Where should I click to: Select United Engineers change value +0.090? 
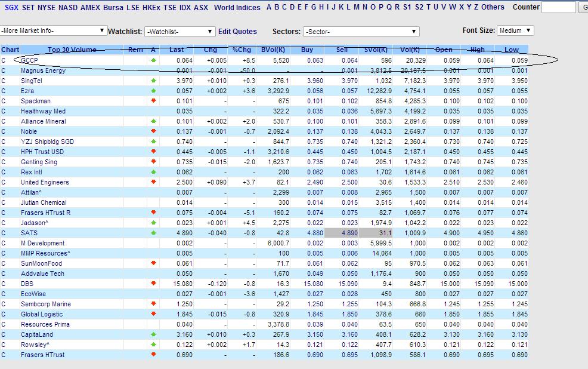coord(216,182)
